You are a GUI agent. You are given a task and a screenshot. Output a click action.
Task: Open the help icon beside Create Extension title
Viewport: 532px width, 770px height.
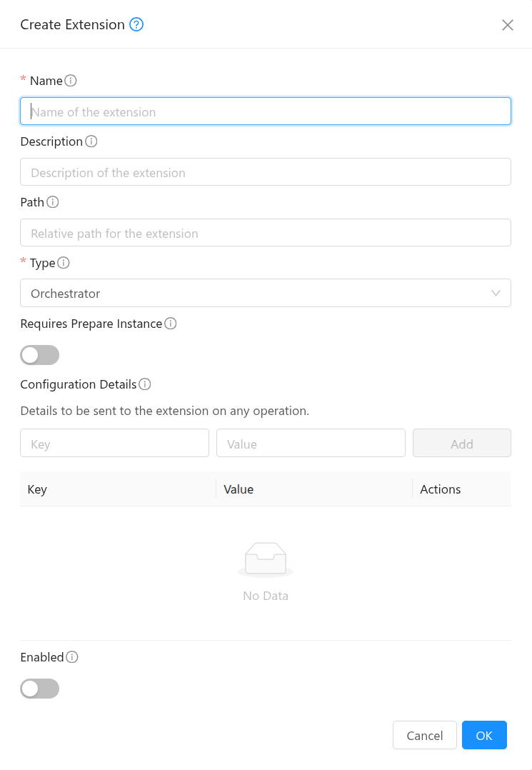pyautogui.click(x=136, y=24)
